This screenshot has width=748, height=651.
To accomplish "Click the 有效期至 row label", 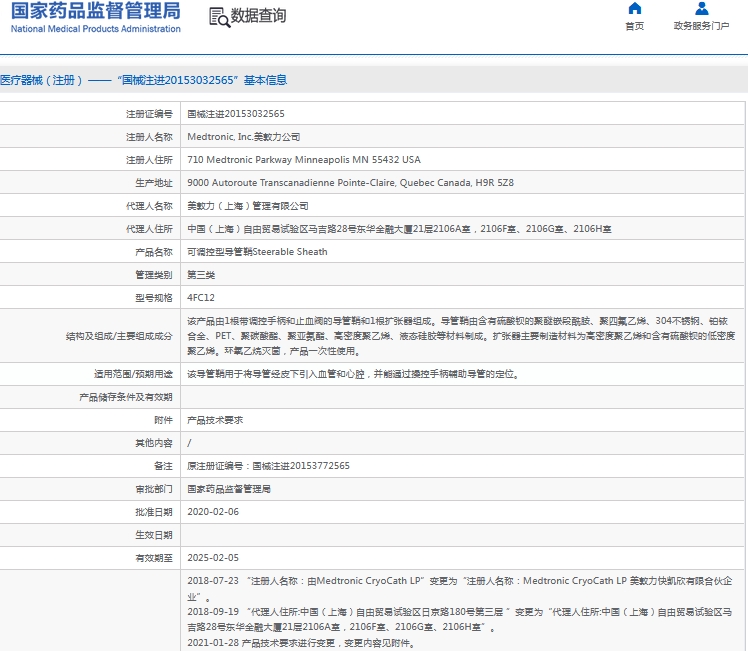I will [x=154, y=558].
